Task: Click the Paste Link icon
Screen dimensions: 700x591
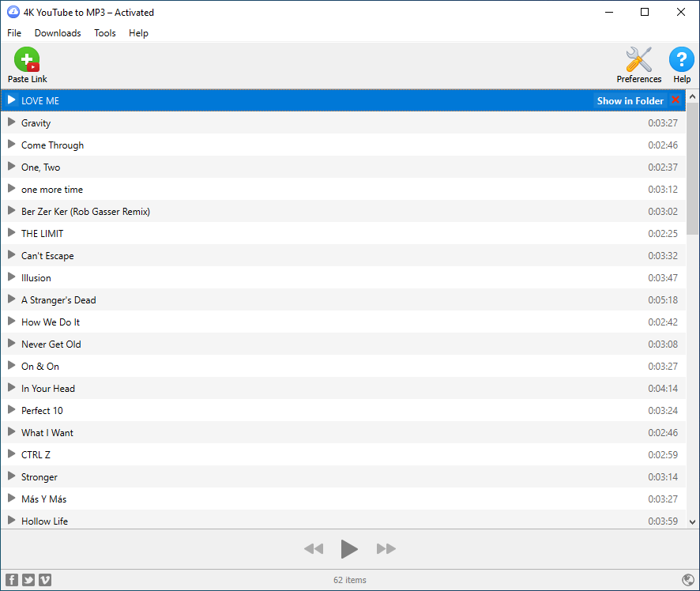Action: 27,61
